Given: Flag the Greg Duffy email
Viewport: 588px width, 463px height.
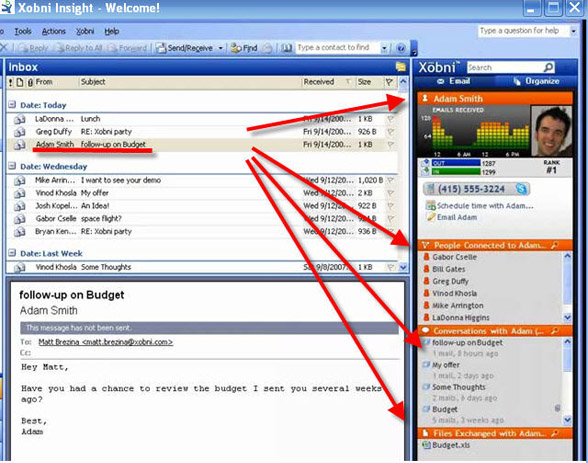Looking at the screenshot, I should pos(390,132).
